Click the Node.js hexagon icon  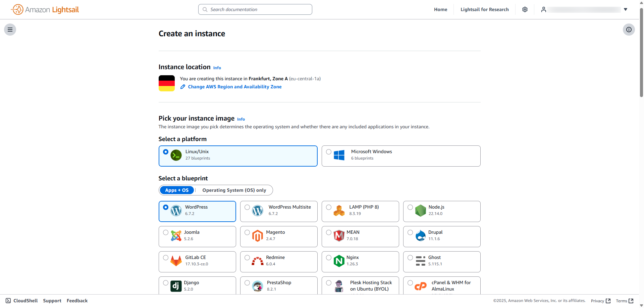pyautogui.click(x=421, y=211)
